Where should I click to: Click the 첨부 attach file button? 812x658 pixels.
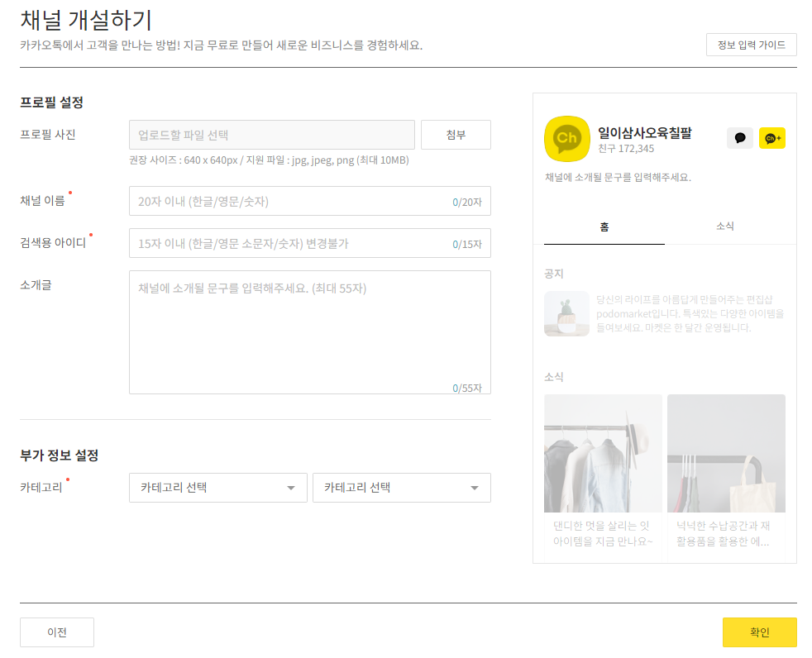pyautogui.click(x=456, y=134)
